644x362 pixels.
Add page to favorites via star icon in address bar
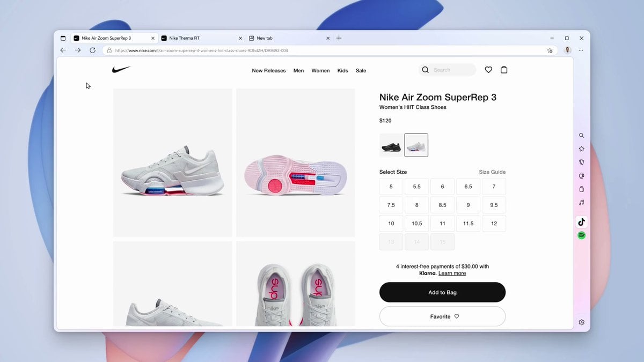550,50
